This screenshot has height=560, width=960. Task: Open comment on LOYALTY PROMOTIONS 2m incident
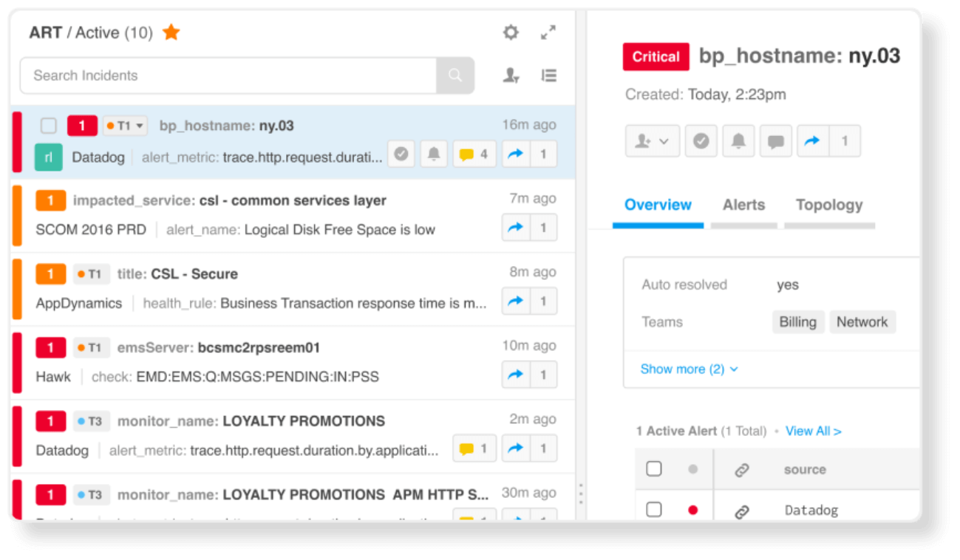[x=474, y=448]
